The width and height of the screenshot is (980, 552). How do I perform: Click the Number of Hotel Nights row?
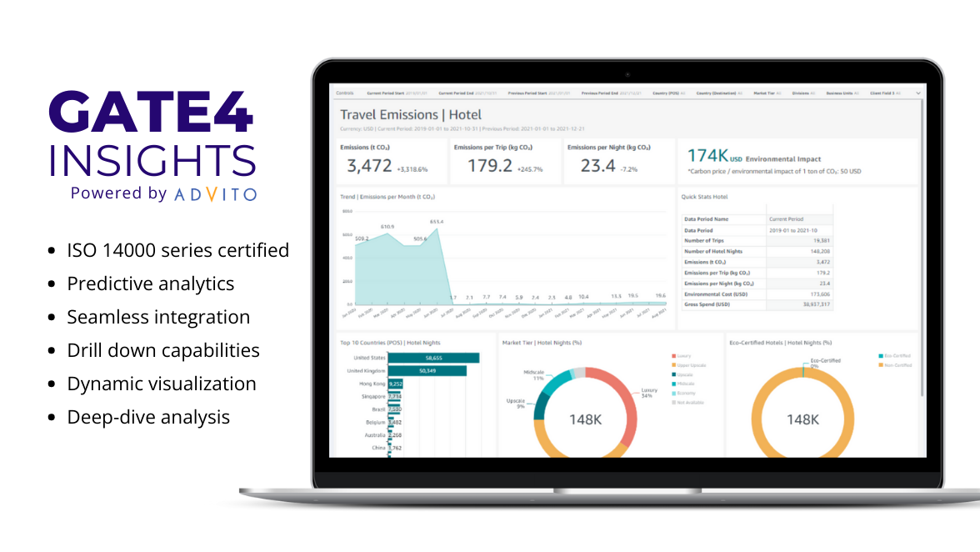(757, 251)
